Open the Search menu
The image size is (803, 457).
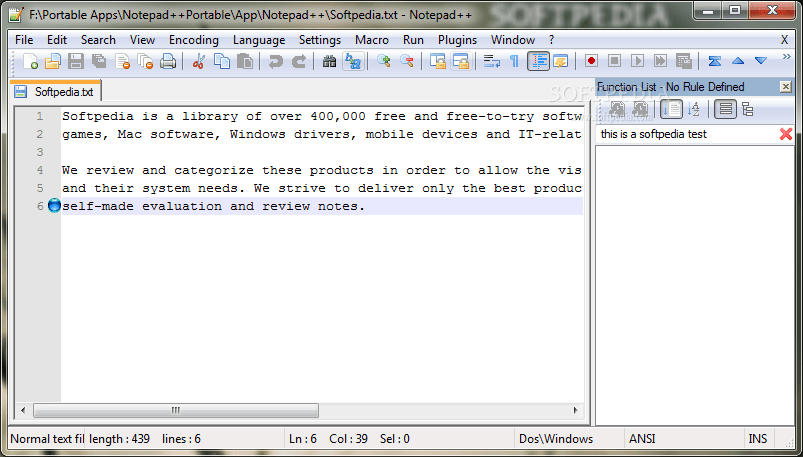pos(98,39)
